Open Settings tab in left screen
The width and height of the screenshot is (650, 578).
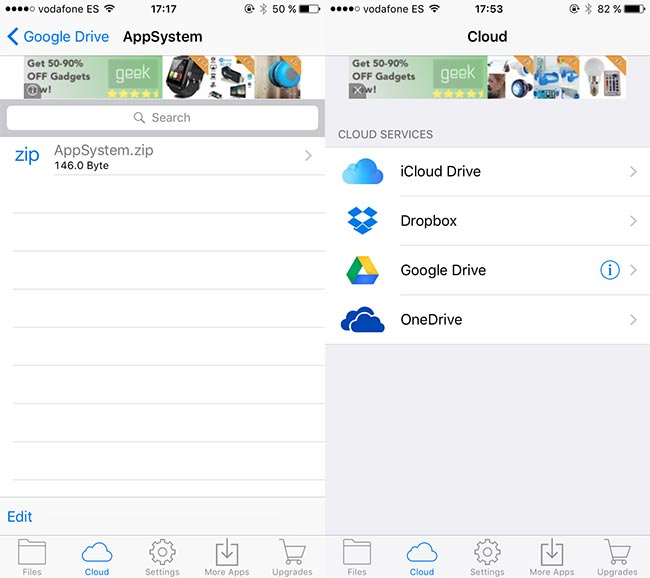(x=162, y=557)
